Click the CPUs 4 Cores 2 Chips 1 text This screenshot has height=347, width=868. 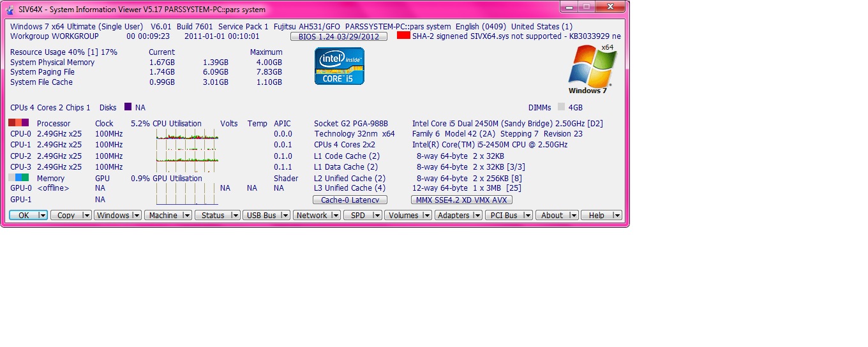pos(50,108)
